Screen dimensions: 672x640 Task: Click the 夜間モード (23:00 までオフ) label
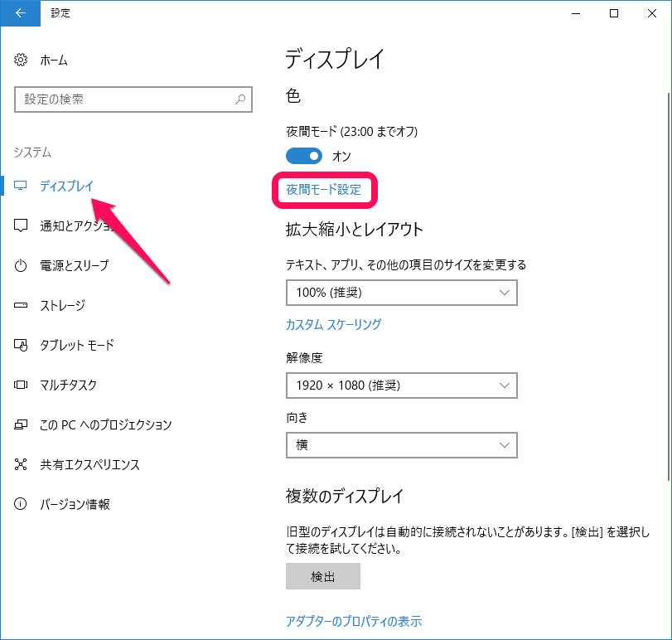point(352,131)
